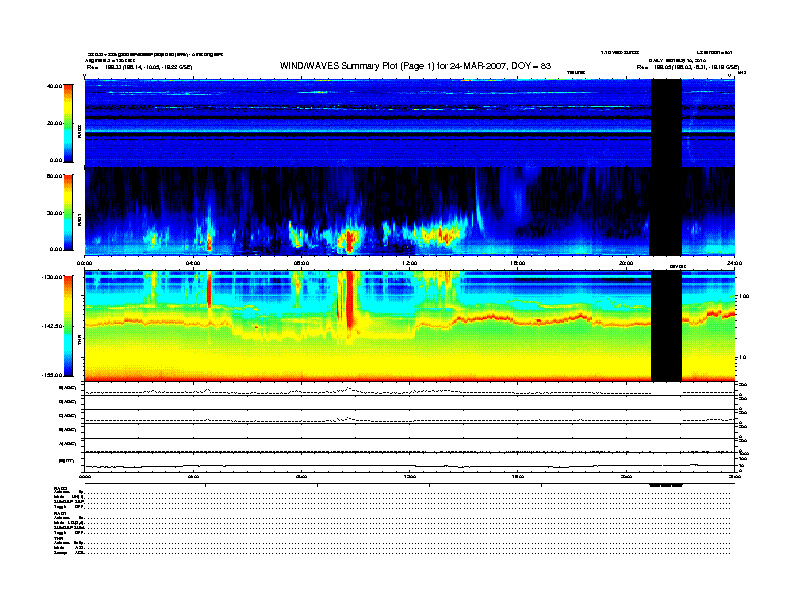The width and height of the screenshot is (792, 612).
Task: Click the tall red burst near 09:40 in TNR
Action: point(348,300)
